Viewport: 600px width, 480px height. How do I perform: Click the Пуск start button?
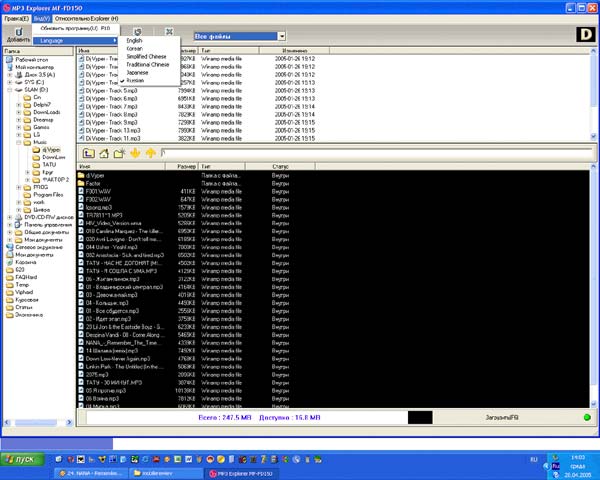click(x=22, y=459)
